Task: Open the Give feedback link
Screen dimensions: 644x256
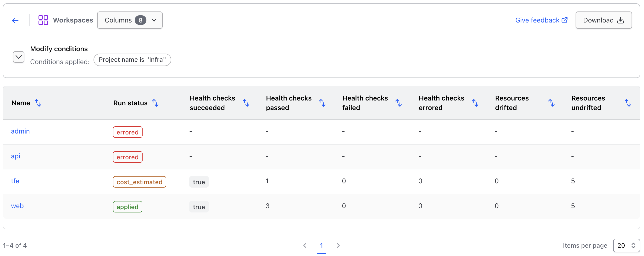Action: (x=537, y=20)
